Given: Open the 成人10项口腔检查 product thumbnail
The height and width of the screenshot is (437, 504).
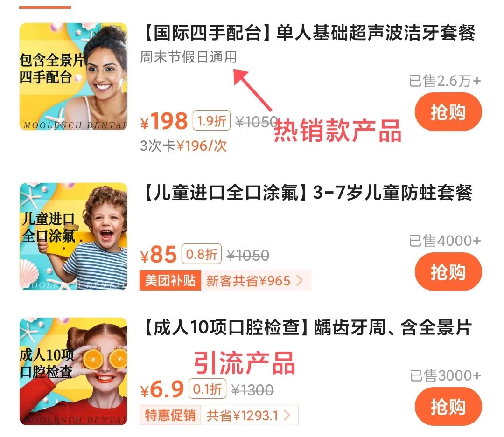Looking at the screenshot, I should coord(73,371).
